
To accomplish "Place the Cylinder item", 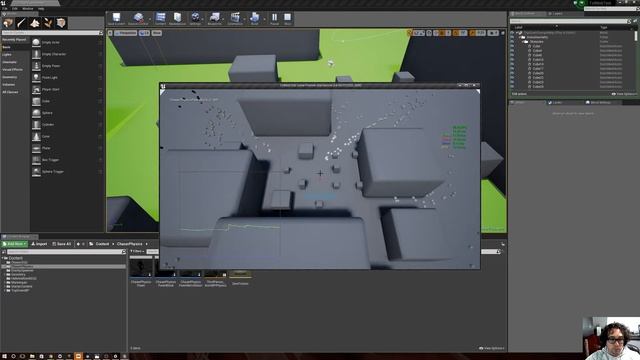I will click(66, 124).
